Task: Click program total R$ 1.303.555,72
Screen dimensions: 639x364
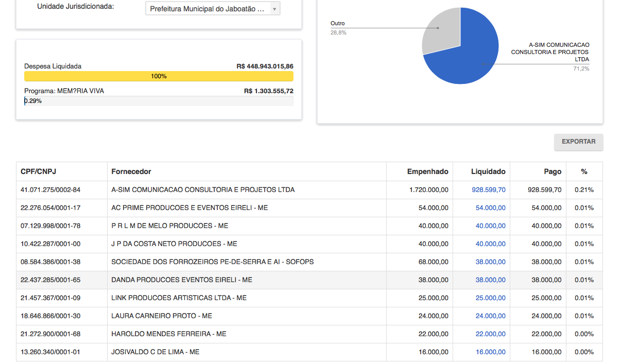Action: [x=269, y=91]
